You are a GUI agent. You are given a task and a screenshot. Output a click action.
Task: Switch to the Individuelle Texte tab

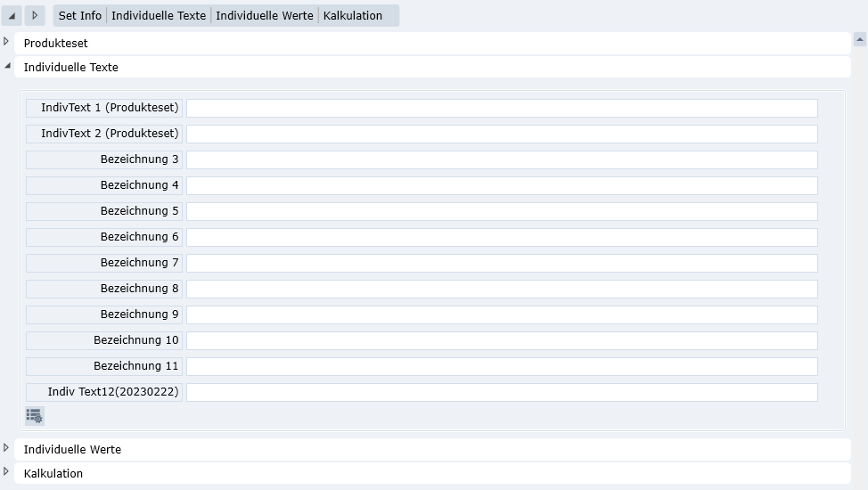[159, 15]
